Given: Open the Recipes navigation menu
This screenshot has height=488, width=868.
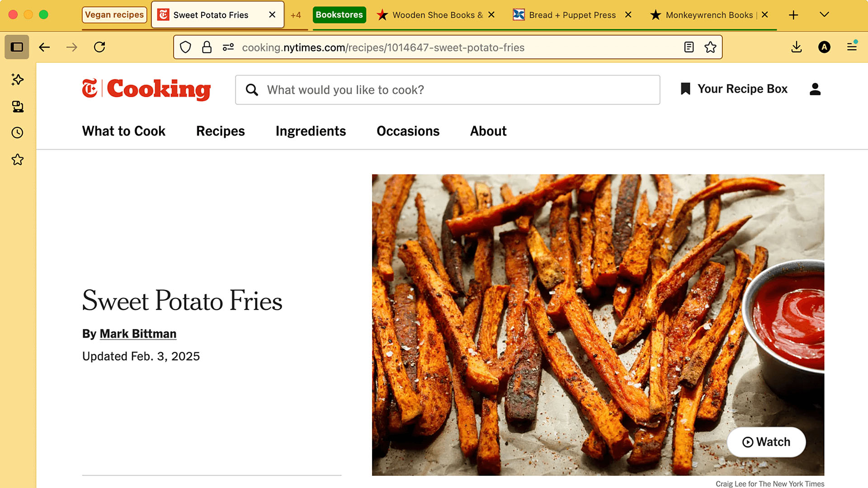Looking at the screenshot, I should coord(220,131).
